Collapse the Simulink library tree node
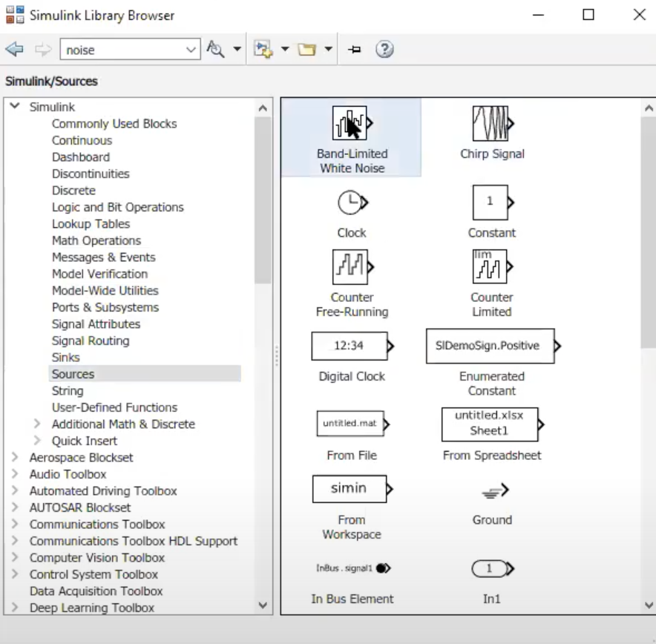The height and width of the screenshot is (644, 656). point(15,105)
